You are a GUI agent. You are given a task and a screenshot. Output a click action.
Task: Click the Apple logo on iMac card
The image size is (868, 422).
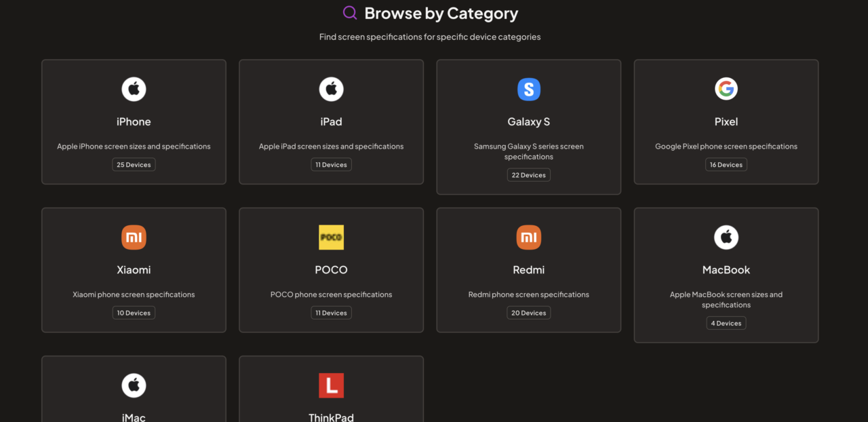(134, 385)
